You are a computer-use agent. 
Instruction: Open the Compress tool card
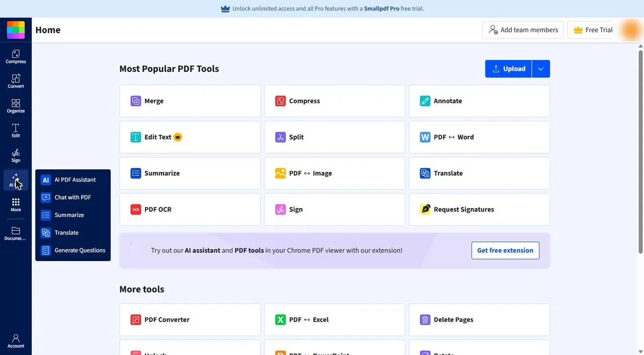(334, 101)
